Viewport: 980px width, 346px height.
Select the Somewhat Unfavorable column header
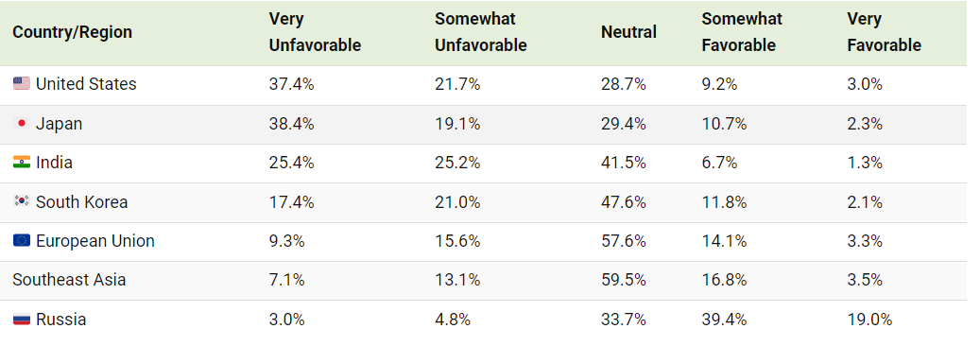(481, 32)
